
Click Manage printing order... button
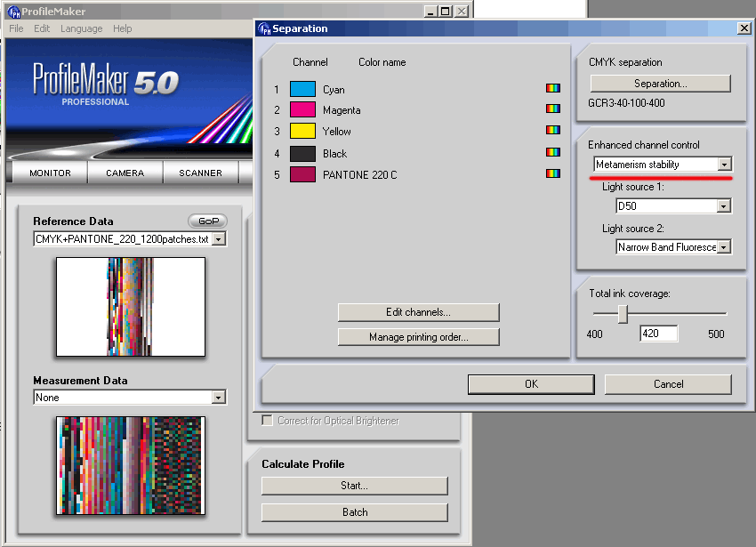tap(419, 337)
